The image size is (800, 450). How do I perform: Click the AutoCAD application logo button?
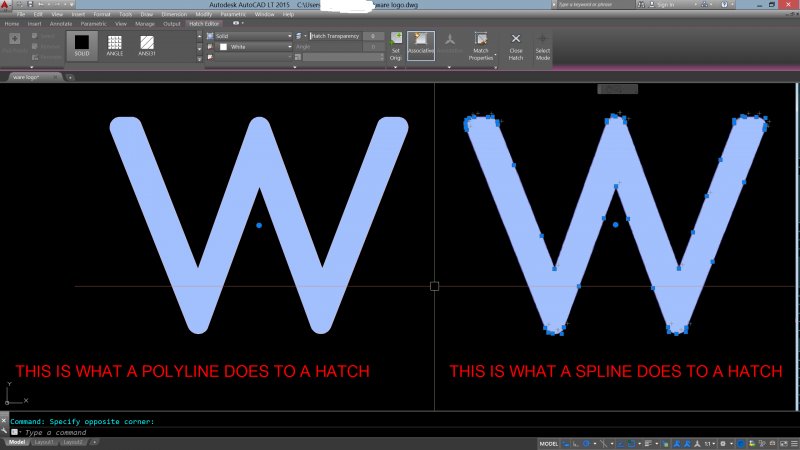[x=6, y=6]
